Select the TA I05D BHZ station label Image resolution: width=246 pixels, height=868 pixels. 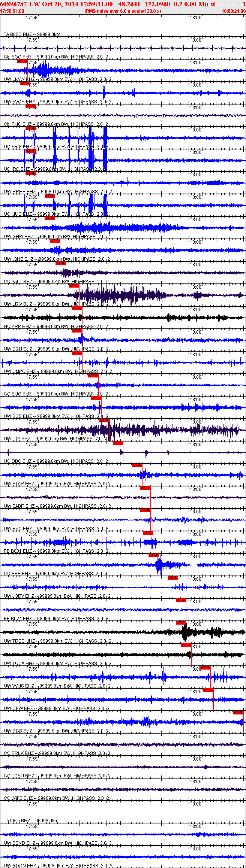point(31,821)
